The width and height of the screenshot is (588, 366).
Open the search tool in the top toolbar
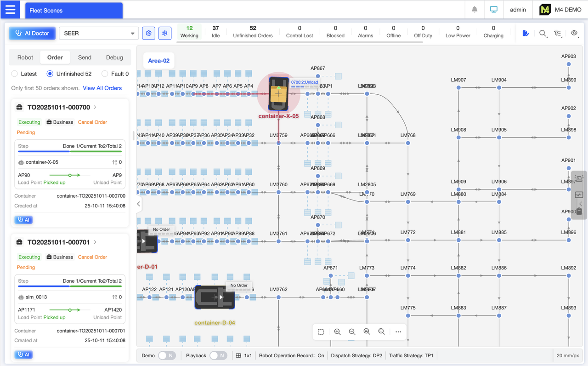543,34
